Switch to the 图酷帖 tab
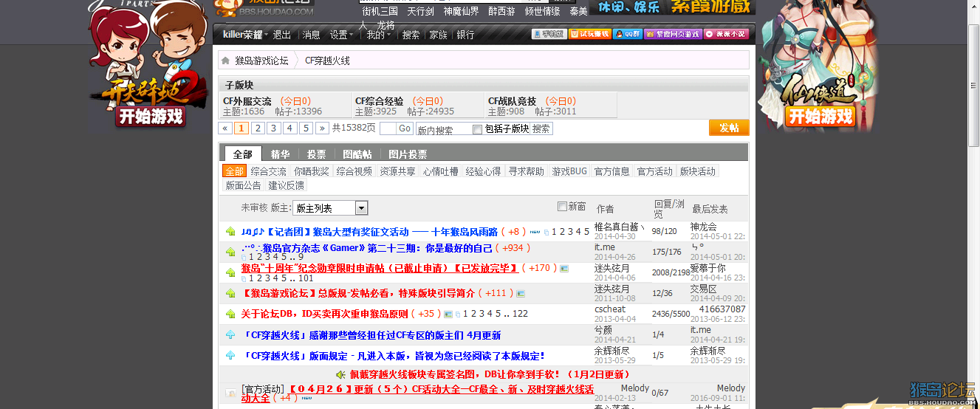This screenshot has height=409, width=980. click(357, 154)
